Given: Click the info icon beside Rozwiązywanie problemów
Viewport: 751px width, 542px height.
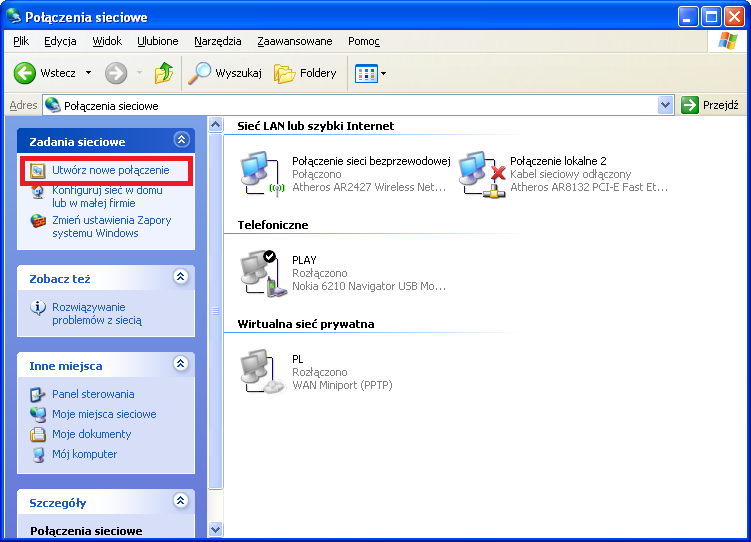Looking at the screenshot, I should coord(38,307).
